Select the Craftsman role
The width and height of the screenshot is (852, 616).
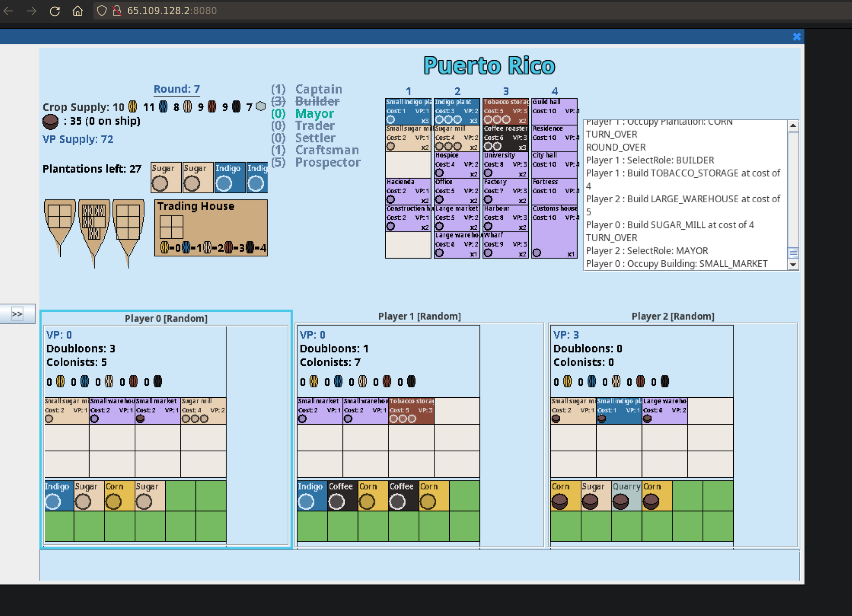point(326,150)
